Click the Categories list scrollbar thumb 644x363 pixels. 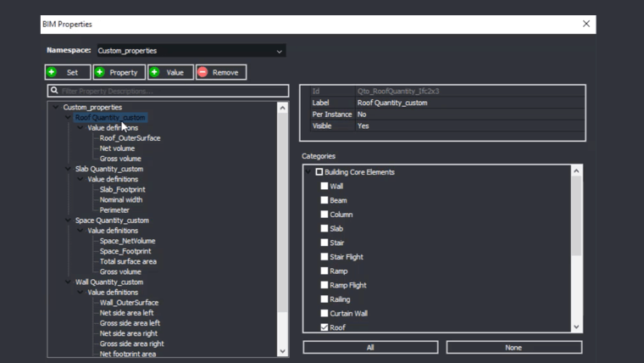(577, 215)
